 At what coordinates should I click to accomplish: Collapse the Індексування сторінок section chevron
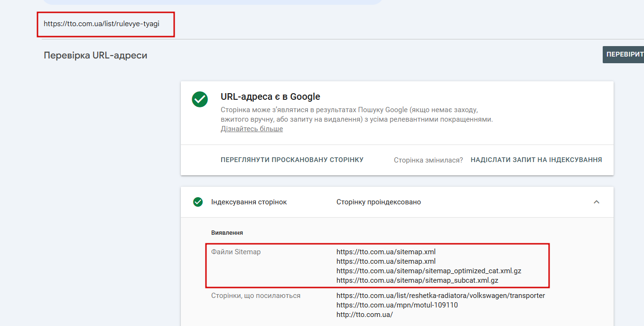click(x=597, y=202)
